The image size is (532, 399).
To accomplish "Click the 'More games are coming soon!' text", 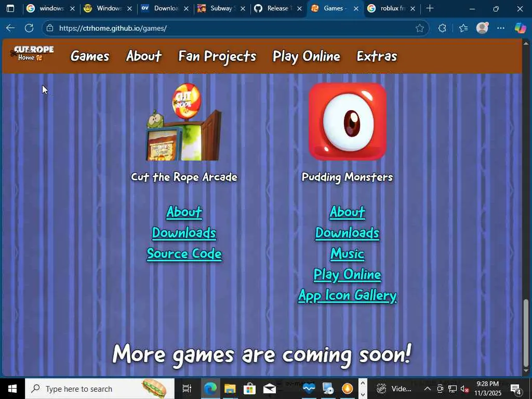I will [262, 355].
